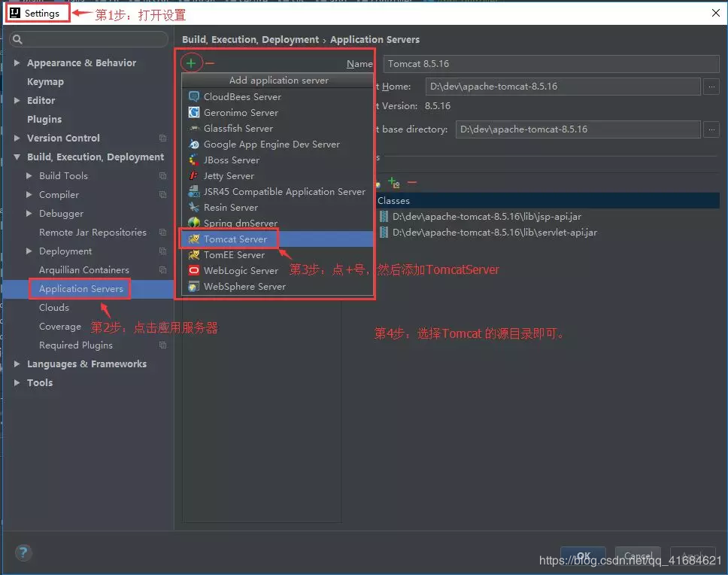
Task: Click the add classes plus icon
Action: (394, 183)
